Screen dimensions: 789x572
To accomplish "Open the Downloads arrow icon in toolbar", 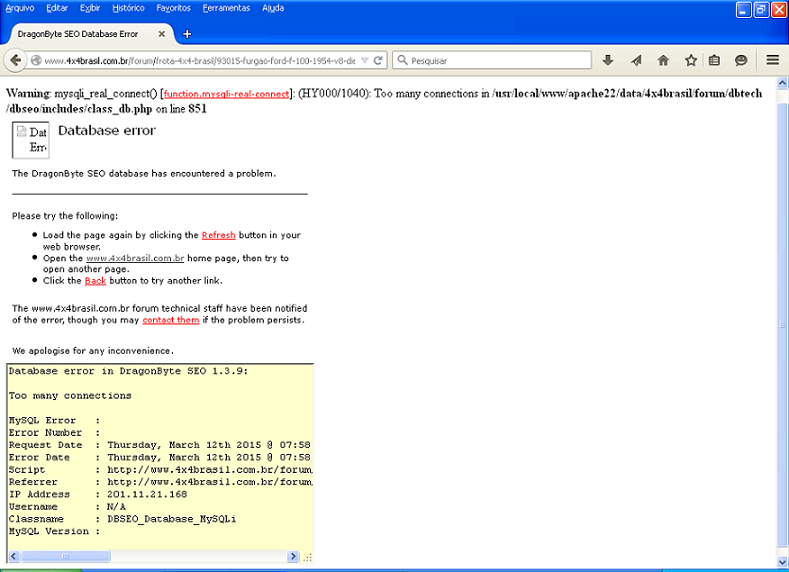I will coord(608,60).
